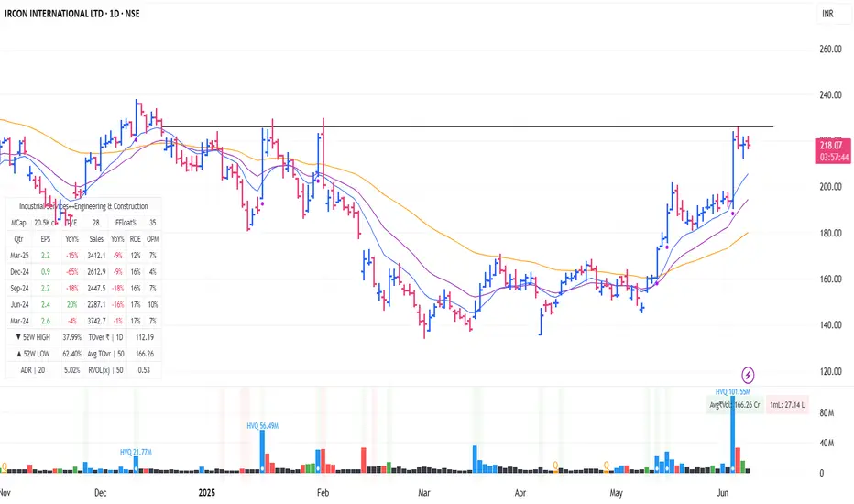Select the HVQ 21.77M volume label
854x504 pixels.
click(136, 453)
